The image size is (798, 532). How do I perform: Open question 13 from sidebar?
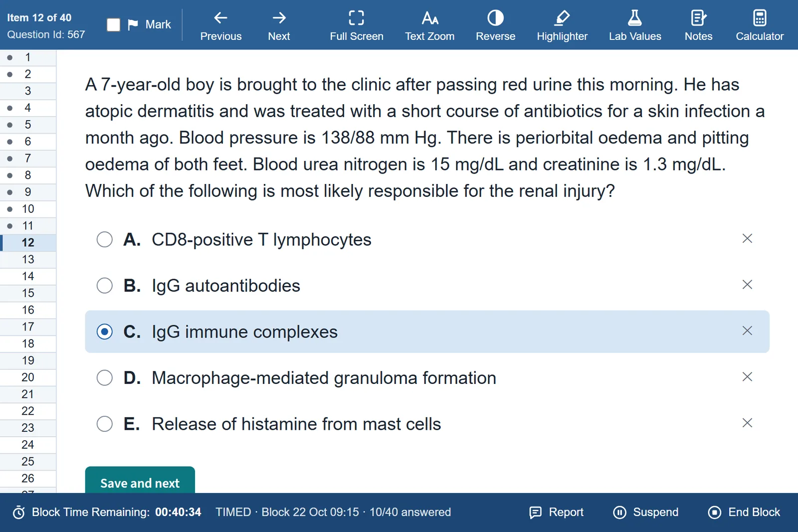[x=28, y=259]
